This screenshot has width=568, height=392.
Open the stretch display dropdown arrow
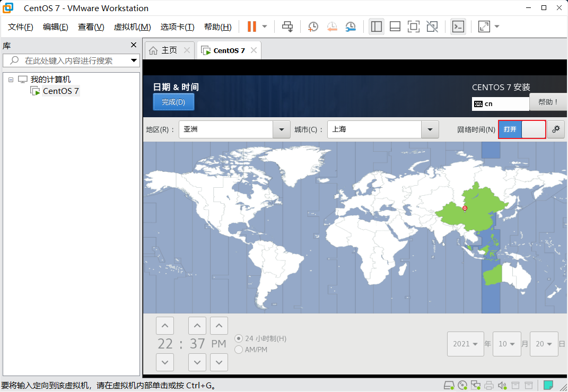coord(497,27)
